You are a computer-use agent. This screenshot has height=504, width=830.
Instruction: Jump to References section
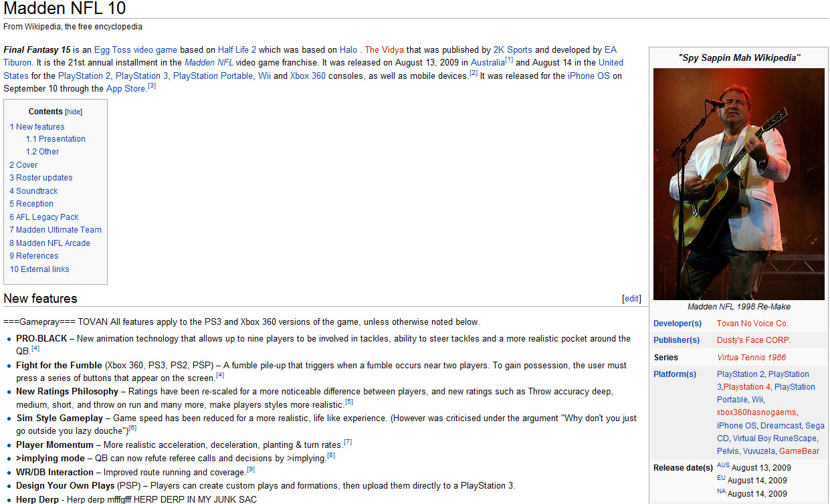pos(34,256)
